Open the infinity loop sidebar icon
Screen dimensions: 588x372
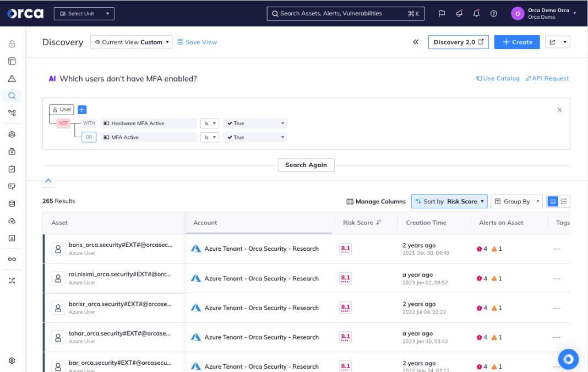tap(12, 260)
